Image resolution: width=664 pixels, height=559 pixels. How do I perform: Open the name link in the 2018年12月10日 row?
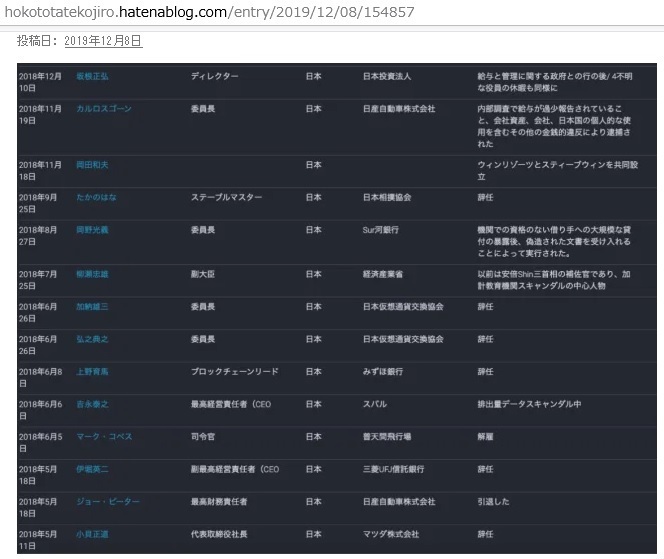point(92,77)
